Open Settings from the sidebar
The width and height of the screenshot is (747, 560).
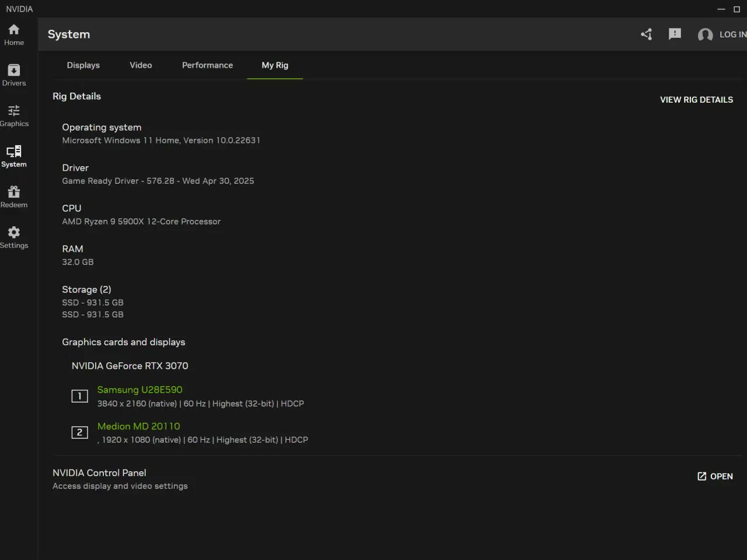click(x=14, y=237)
